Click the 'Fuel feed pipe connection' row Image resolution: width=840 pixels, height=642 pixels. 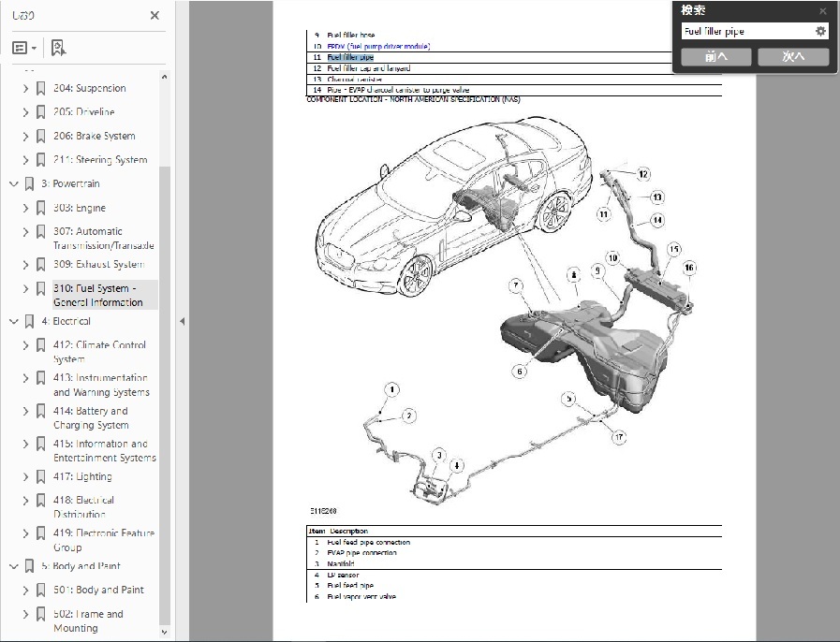pyautogui.click(x=514, y=543)
